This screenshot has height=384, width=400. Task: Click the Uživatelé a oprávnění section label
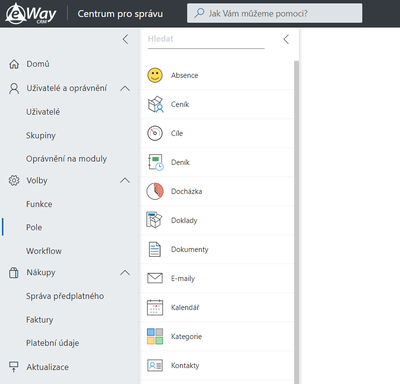tap(67, 88)
